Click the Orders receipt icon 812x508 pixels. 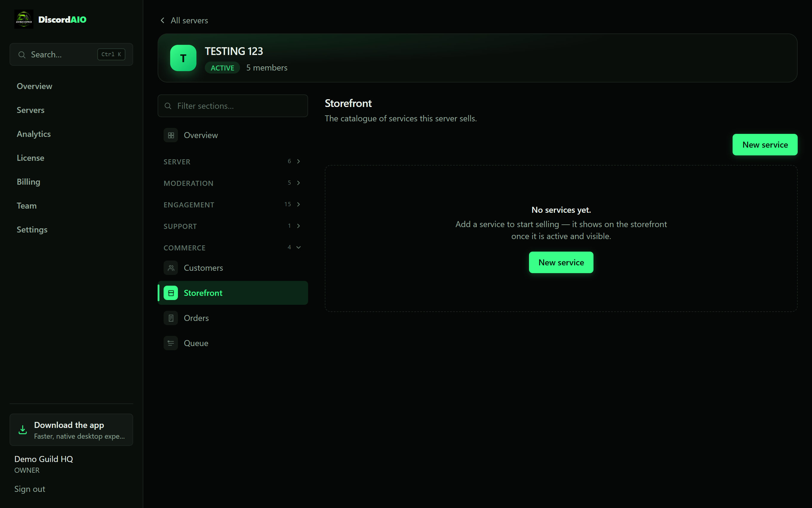click(171, 318)
